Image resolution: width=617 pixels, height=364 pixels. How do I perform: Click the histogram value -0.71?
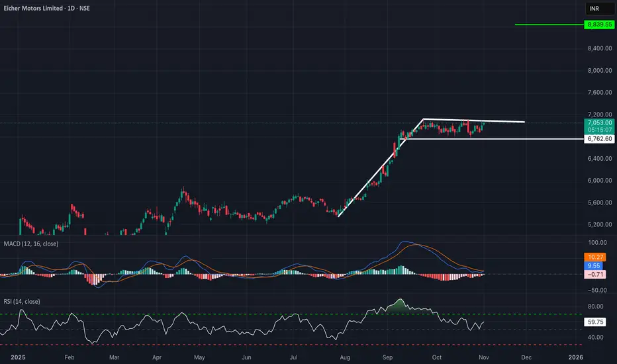[595, 274]
